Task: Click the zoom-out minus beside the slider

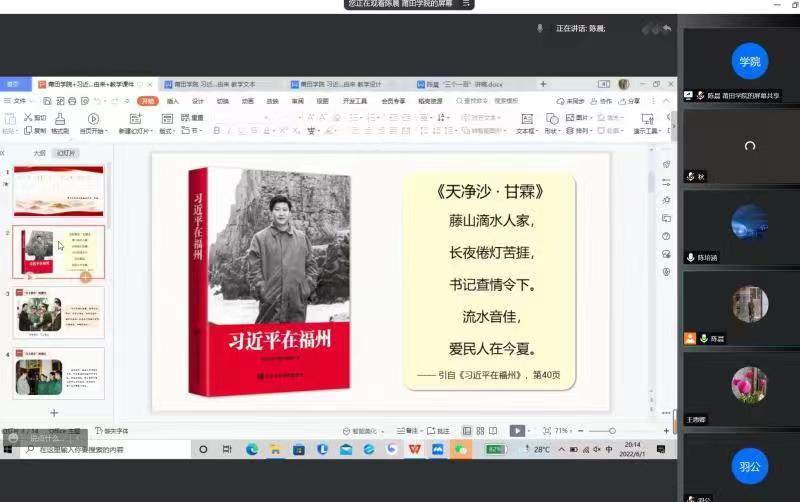Action: pos(581,431)
